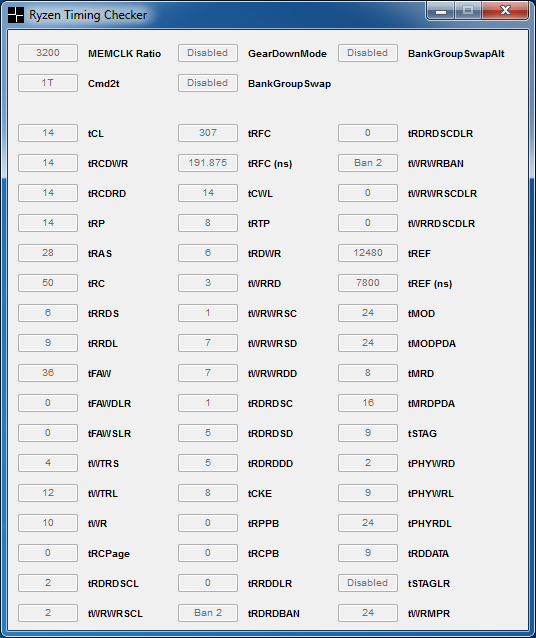Select the MEMCLK Ratio value field

tap(48, 53)
